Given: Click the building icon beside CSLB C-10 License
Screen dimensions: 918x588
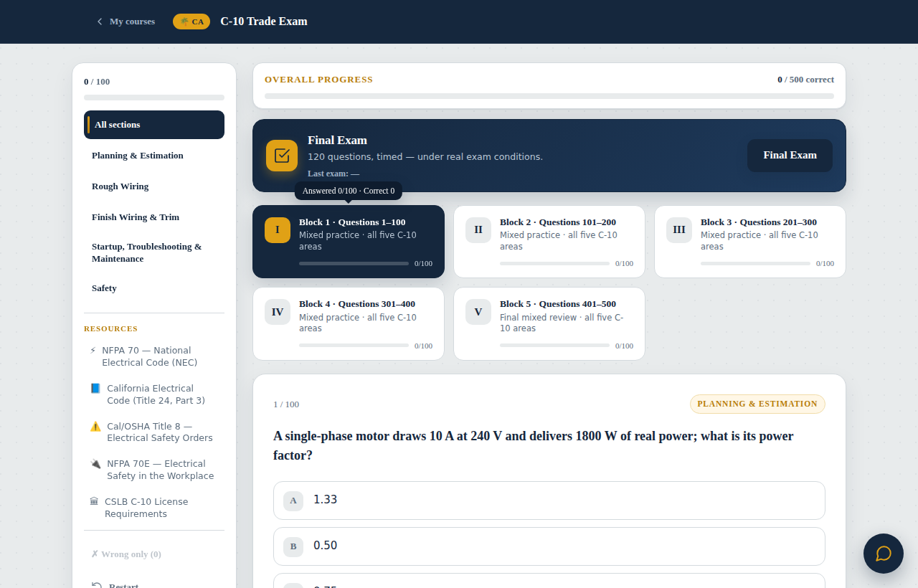Looking at the screenshot, I should click(94, 501).
